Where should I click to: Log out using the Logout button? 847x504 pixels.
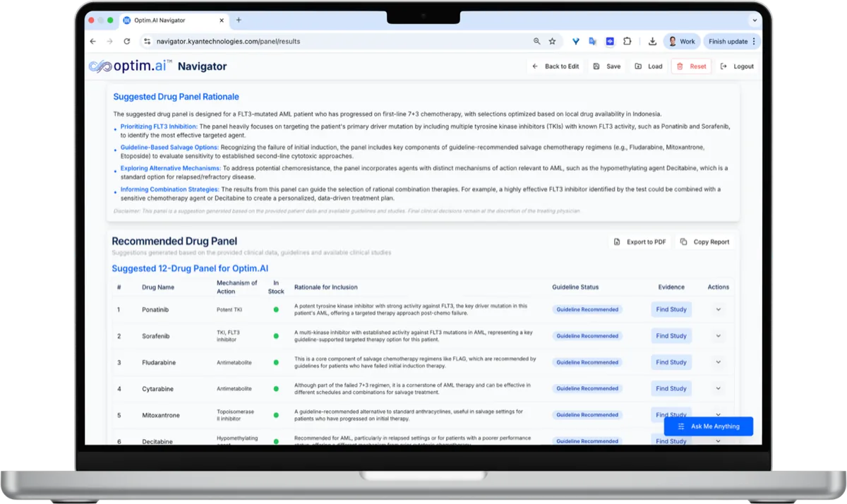[x=737, y=66]
